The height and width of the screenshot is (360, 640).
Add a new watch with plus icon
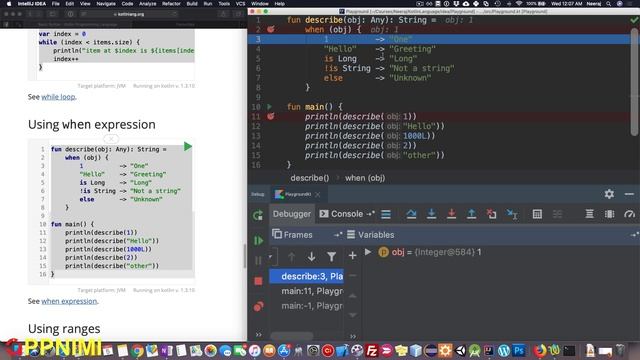click(352, 256)
